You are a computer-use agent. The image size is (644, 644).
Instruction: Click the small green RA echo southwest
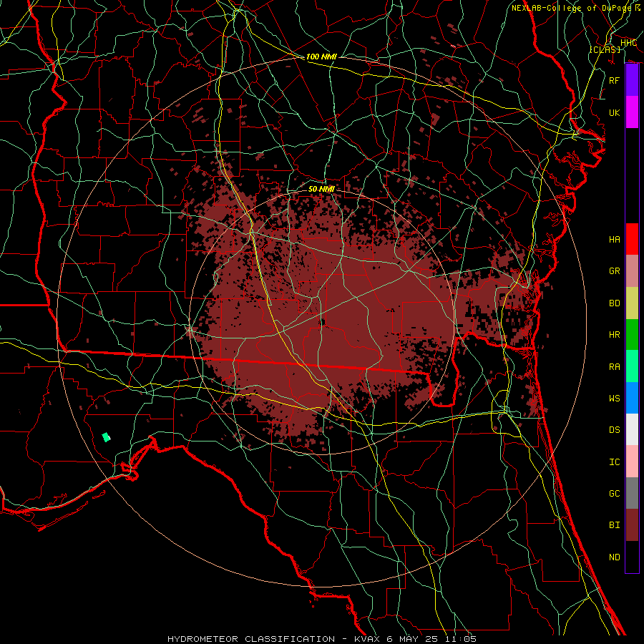click(107, 437)
